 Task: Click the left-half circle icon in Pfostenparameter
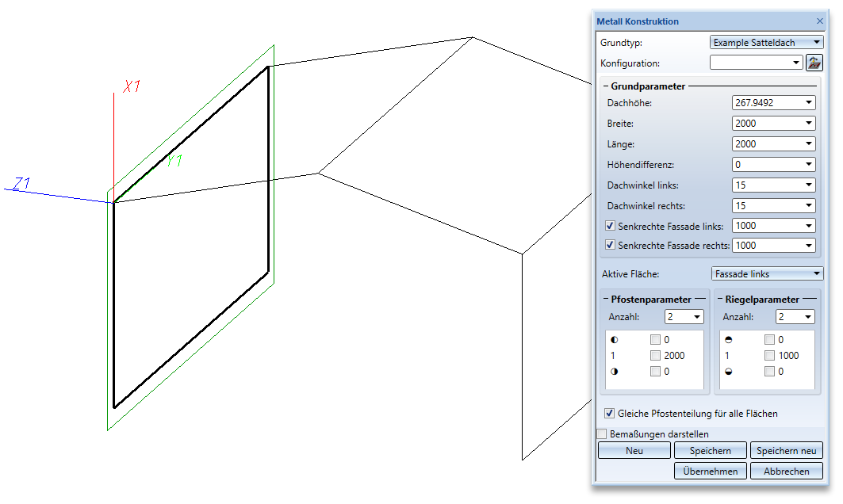click(x=614, y=340)
